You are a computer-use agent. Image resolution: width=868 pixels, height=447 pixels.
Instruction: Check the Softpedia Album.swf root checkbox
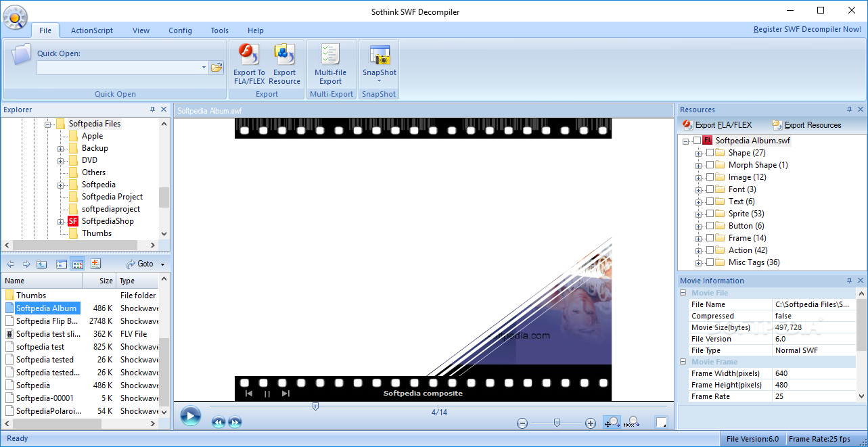click(x=697, y=141)
